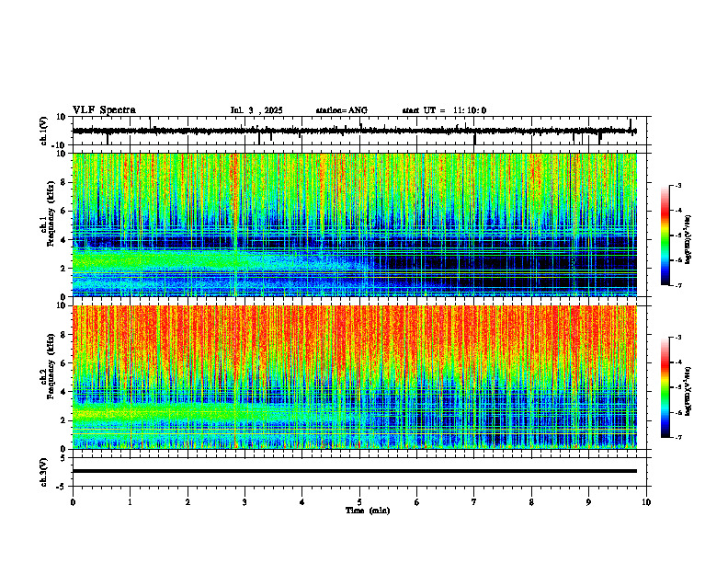This screenshot has width=728, height=563.
Task: Click the time-axis tick label "0"
Action: (x=73, y=502)
